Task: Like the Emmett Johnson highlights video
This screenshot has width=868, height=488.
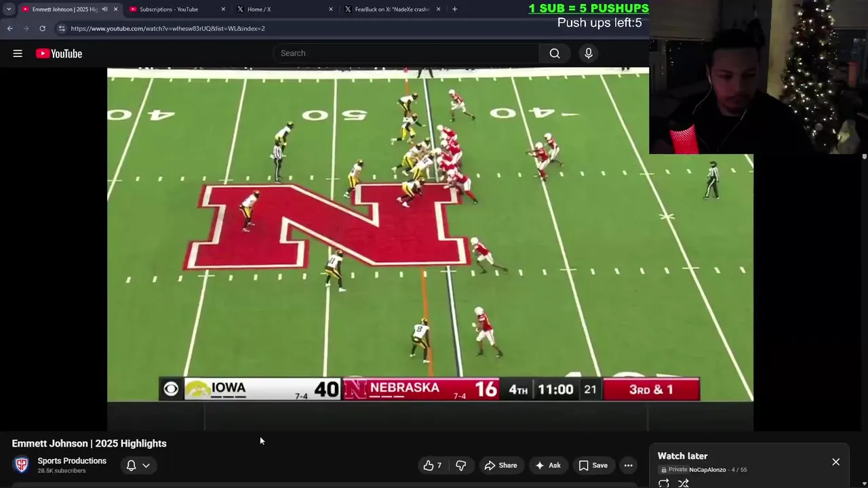Action: point(433,466)
